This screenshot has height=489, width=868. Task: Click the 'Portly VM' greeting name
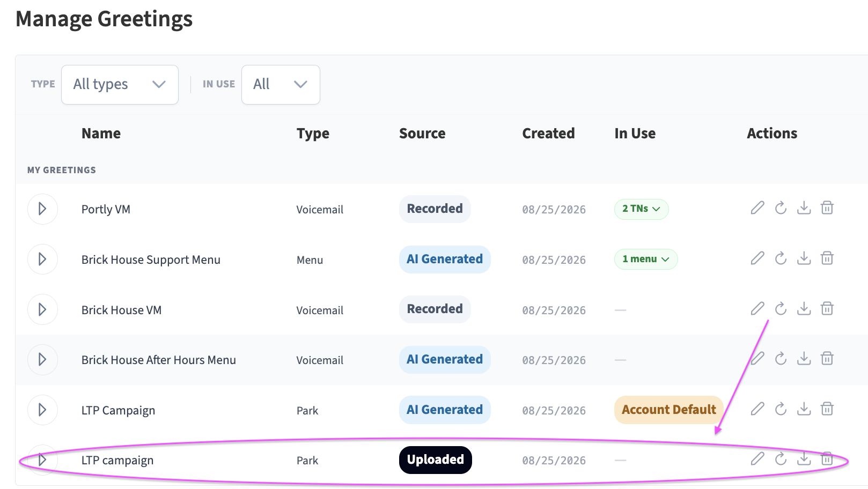[x=106, y=210]
